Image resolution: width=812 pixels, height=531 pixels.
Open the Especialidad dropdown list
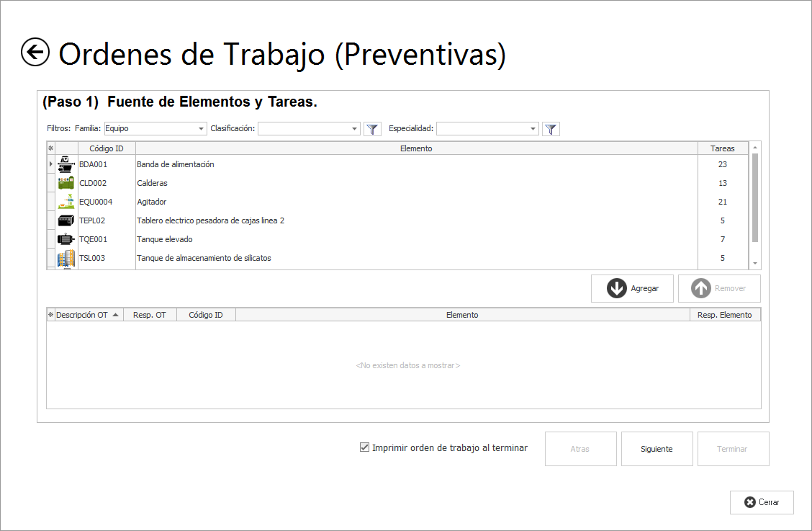[x=533, y=129]
